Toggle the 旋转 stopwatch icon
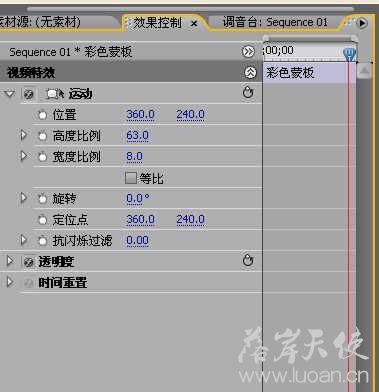 pos(42,199)
